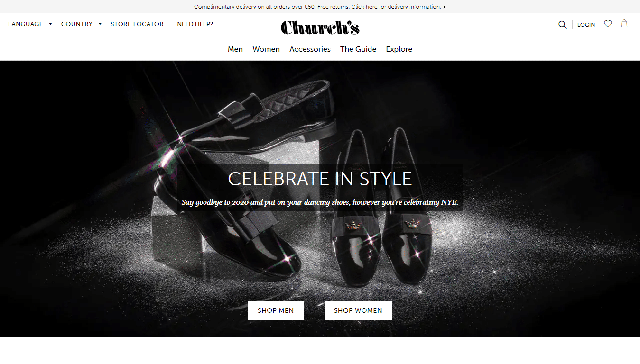Click the Shop Men button
Image resolution: width=640 pixels, height=364 pixels.
tap(276, 310)
